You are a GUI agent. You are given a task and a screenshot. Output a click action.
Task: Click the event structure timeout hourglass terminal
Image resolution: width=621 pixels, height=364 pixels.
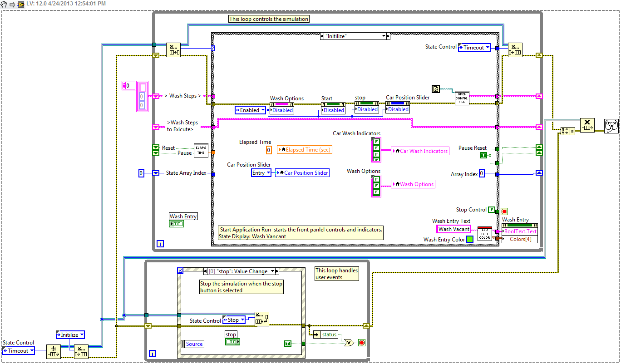180,271
